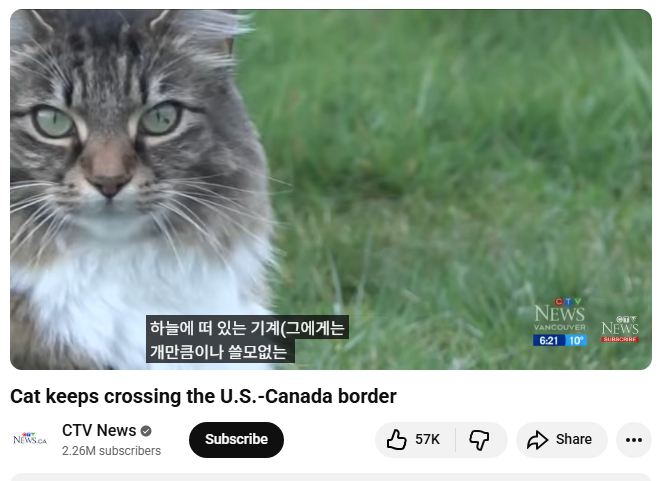Click the Share button label
The height and width of the screenshot is (481, 659).
574,439
